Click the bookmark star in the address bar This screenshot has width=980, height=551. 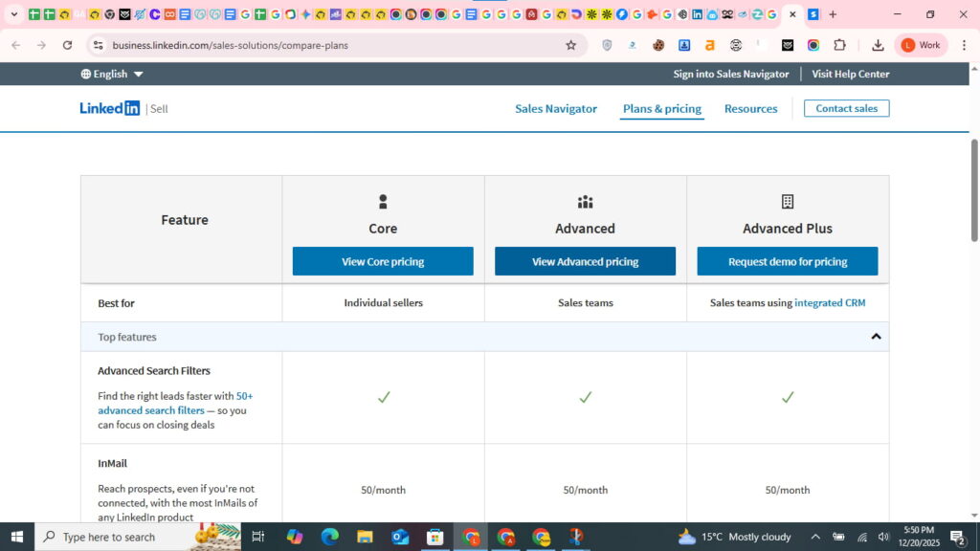click(571, 45)
